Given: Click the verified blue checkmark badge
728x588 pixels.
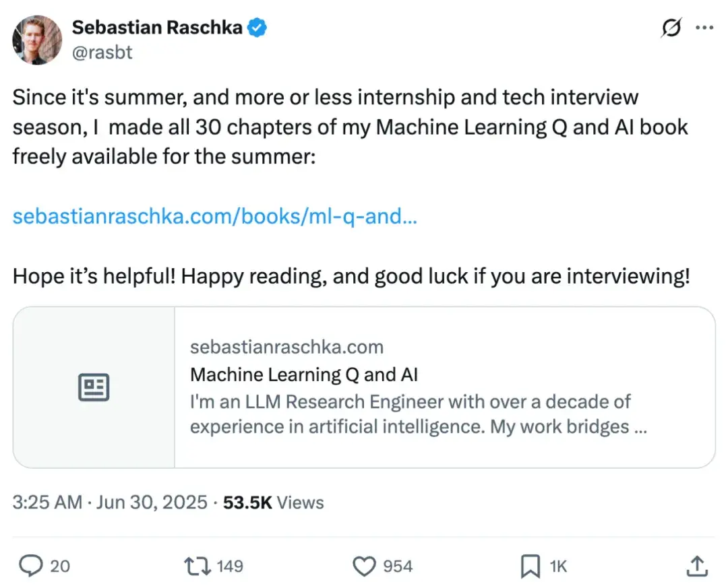Looking at the screenshot, I should [256, 28].
